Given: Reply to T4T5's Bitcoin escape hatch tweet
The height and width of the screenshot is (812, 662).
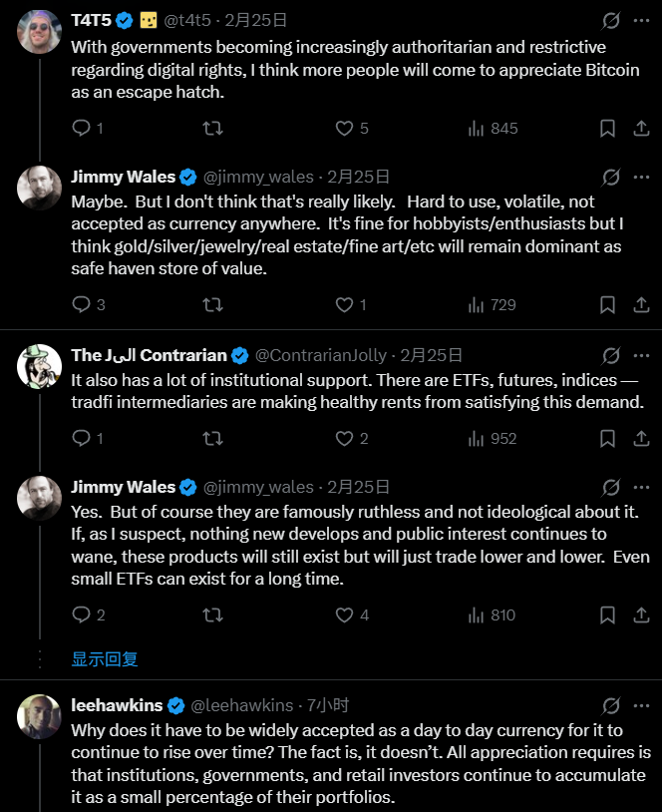Looking at the screenshot, I should 81,128.
